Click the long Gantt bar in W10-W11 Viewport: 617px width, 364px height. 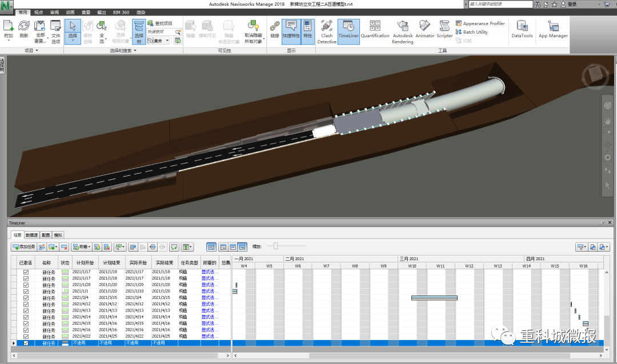point(434,298)
